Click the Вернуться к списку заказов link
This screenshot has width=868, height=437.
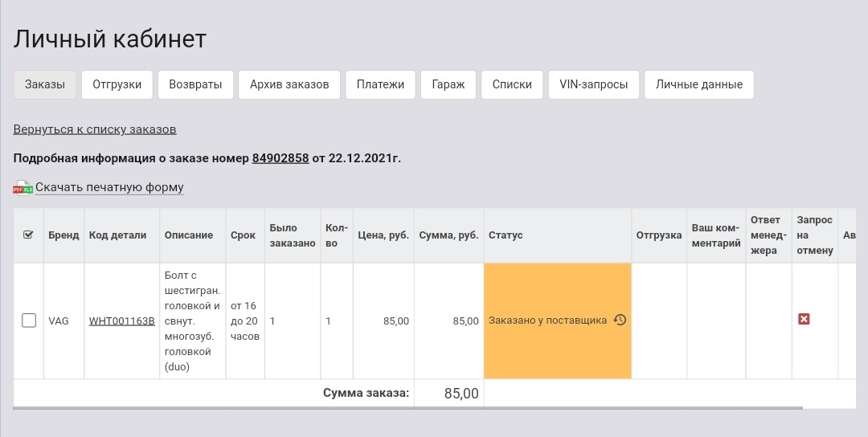click(95, 129)
